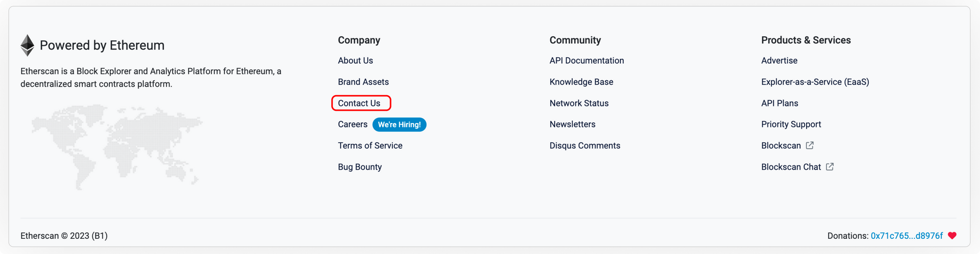Viewport: 980px width, 254px height.
Task: Open the Bug Bounty page
Action: 360,167
